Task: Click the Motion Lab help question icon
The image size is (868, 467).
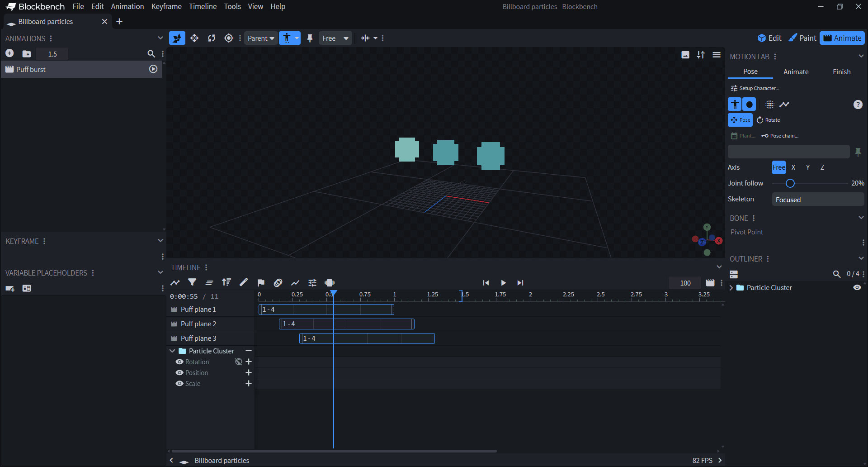Action: [x=858, y=105]
